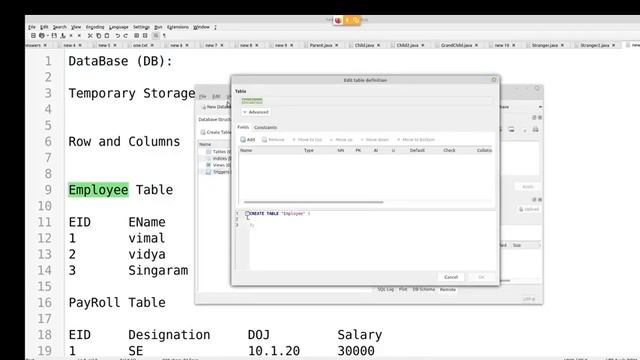Click the Paste icon in editor toolbar
This screenshot has width=640, height=360.
click(x=107, y=36)
